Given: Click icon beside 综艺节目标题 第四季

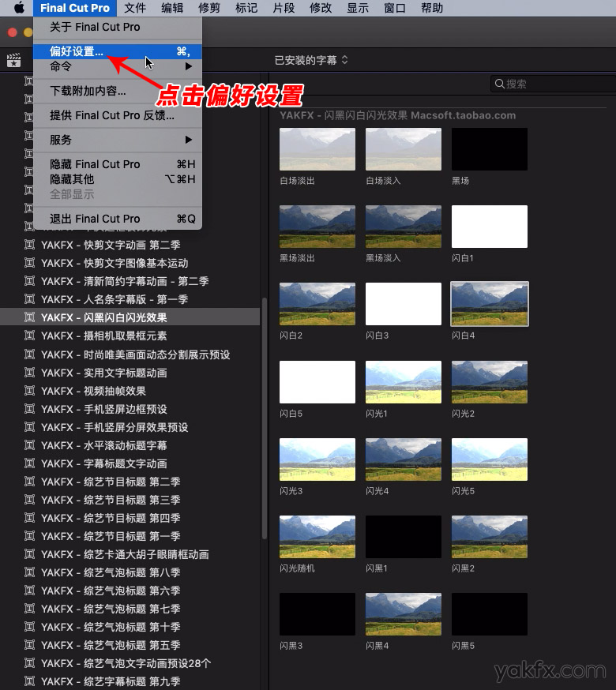Looking at the screenshot, I should tap(29, 518).
